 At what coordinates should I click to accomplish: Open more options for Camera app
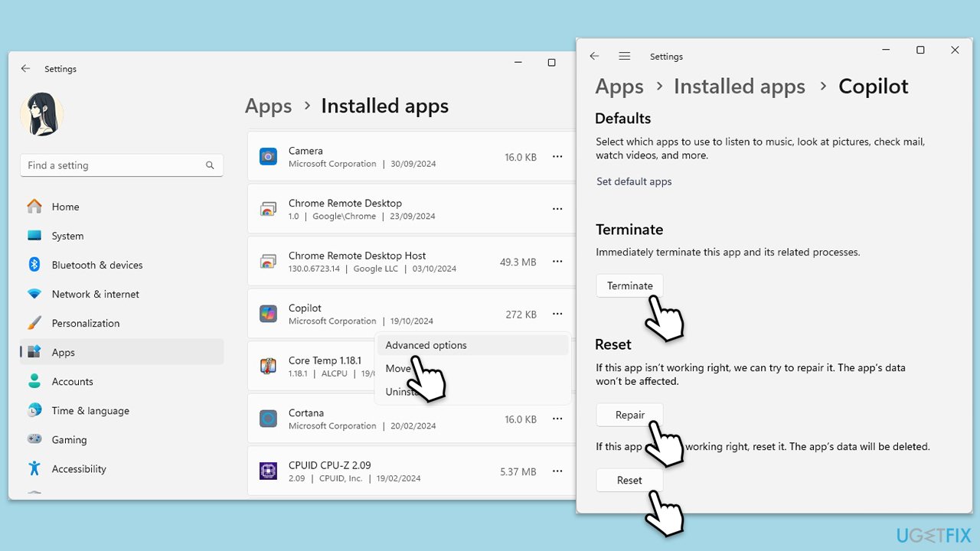click(x=557, y=157)
